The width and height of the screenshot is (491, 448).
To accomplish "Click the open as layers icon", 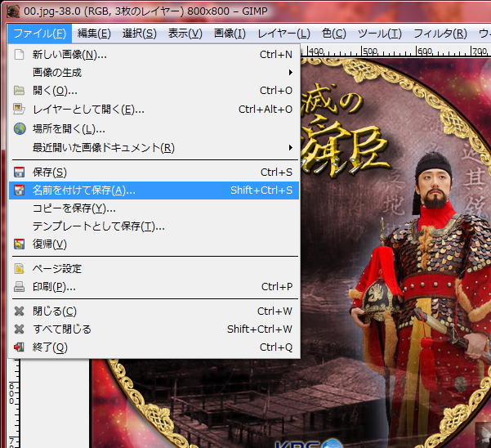I will pyautogui.click(x=19, y=109).
